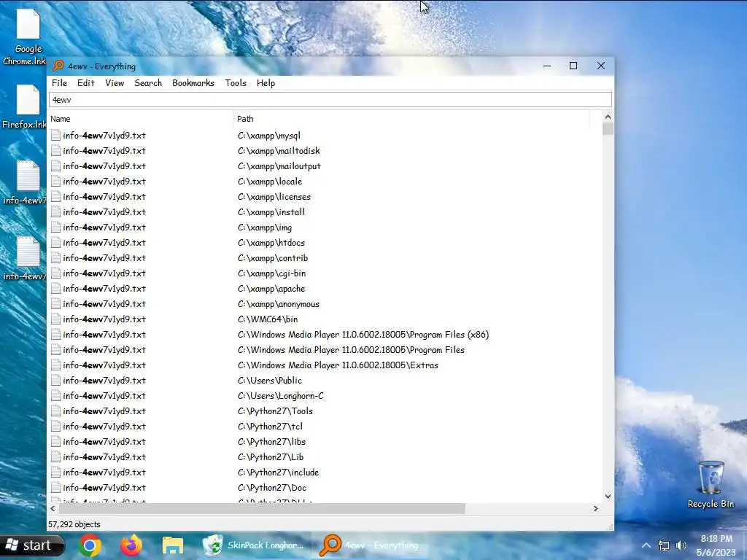Click the horizontal scrollbar left arrow
747x560 pixels.
click(x=53, y=508)
